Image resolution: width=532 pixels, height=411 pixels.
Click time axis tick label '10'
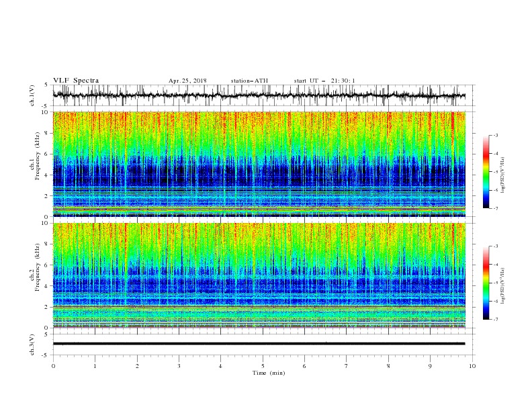pyautogui.click(x=472, y=366)
